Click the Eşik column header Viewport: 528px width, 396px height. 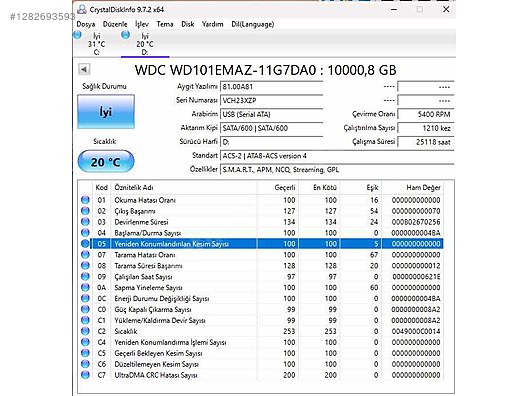(361, 188)
